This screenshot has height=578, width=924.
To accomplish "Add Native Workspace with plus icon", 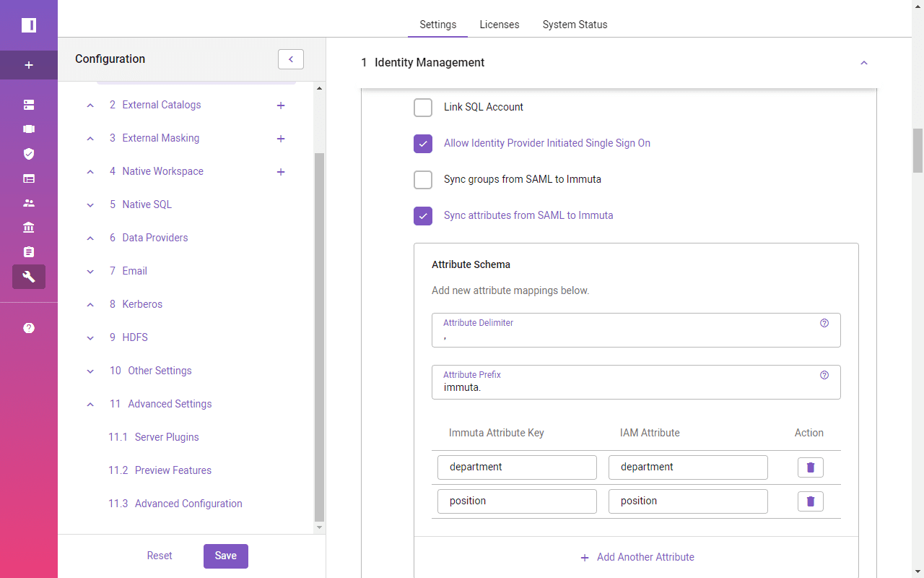I will pyautogui.click(x=281, y=172).
